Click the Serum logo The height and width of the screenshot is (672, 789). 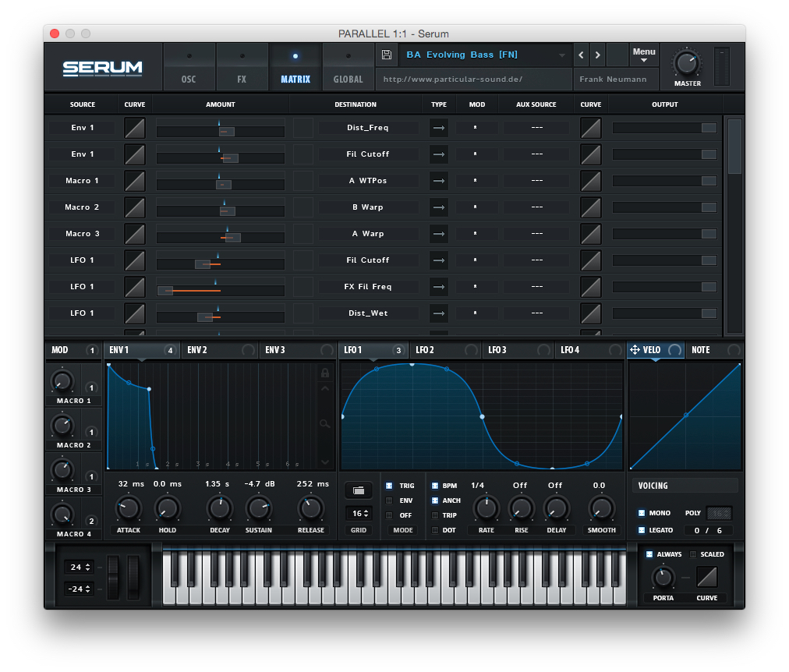point(103,68)
